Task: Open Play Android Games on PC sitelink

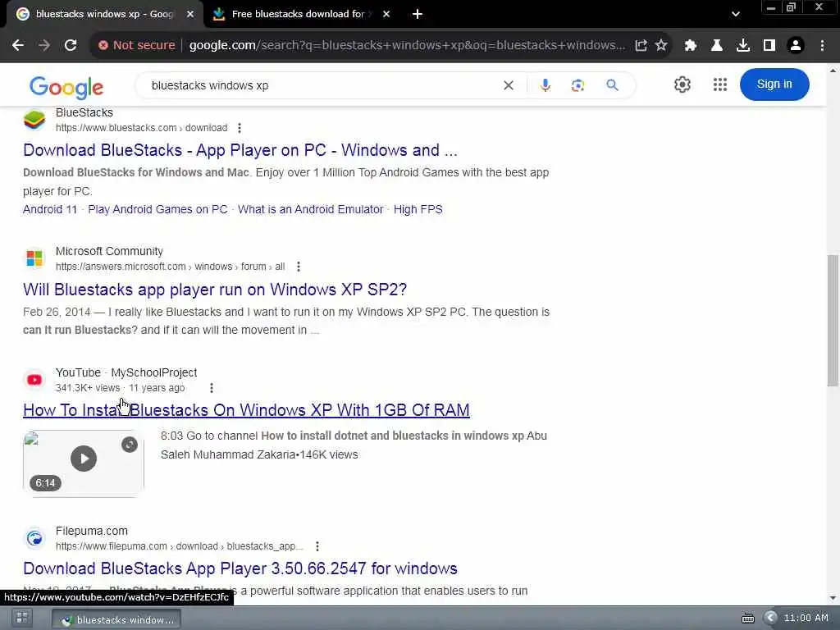Action: 157,209
